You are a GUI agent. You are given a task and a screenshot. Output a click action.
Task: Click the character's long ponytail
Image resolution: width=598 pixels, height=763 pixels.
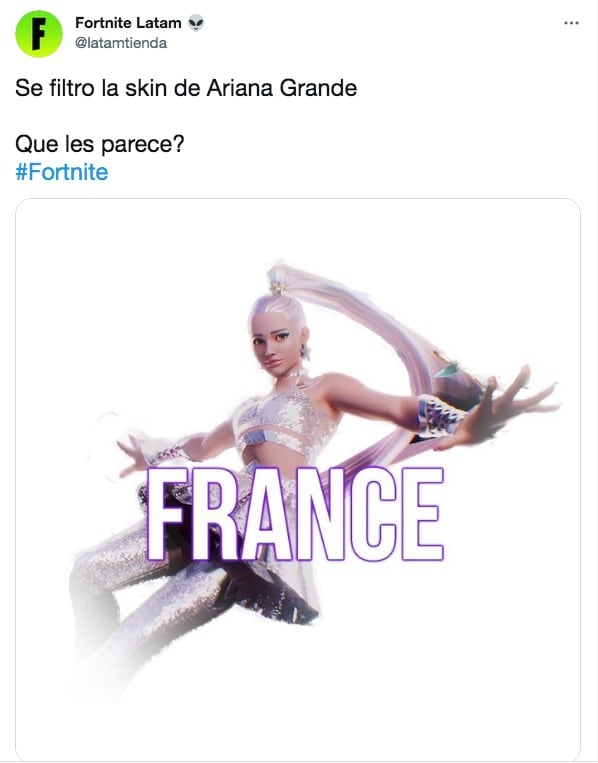point(370,331)
